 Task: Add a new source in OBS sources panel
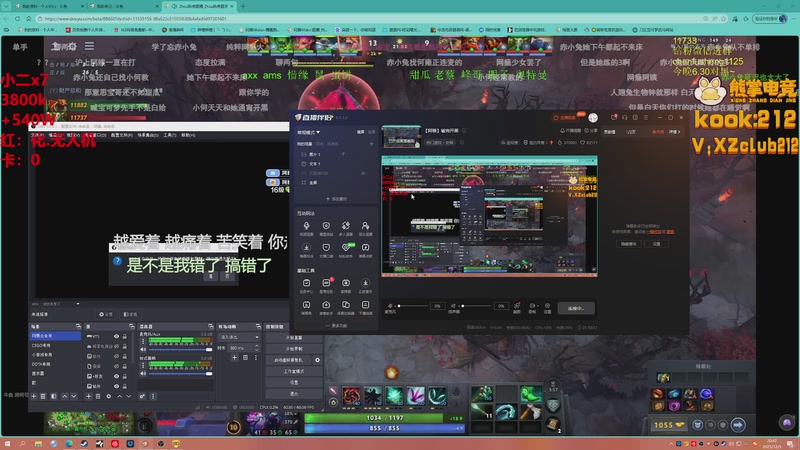click(x=88, y=396)
